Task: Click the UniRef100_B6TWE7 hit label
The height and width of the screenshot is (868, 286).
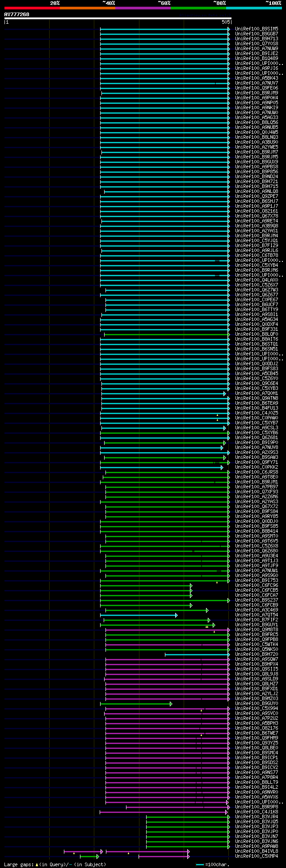Action: coord(257,733)
